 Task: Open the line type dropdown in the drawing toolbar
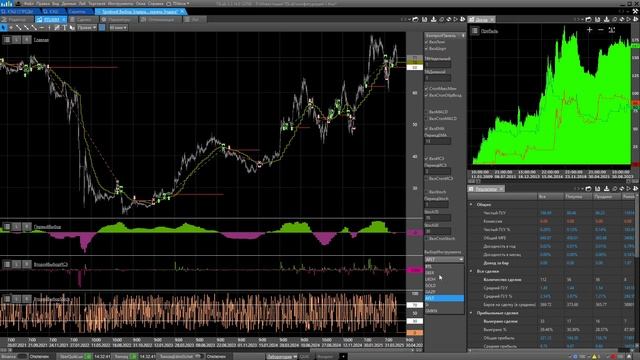click(x=87, y=27)
